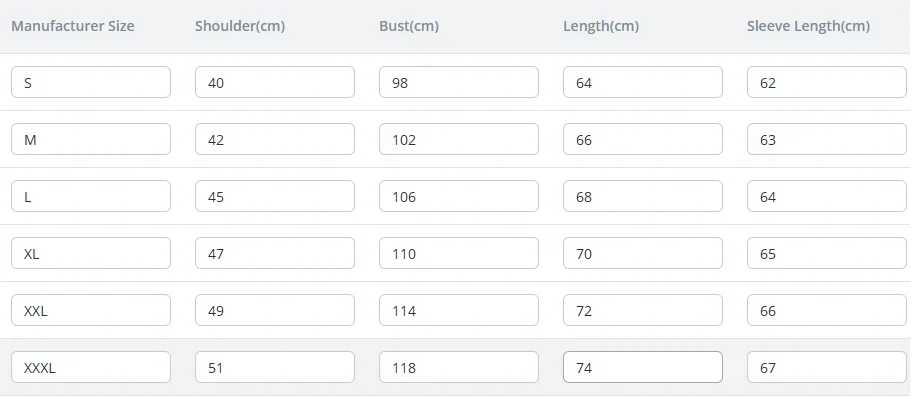Focus the shoulder input containing 45

(x=275, y=196)
